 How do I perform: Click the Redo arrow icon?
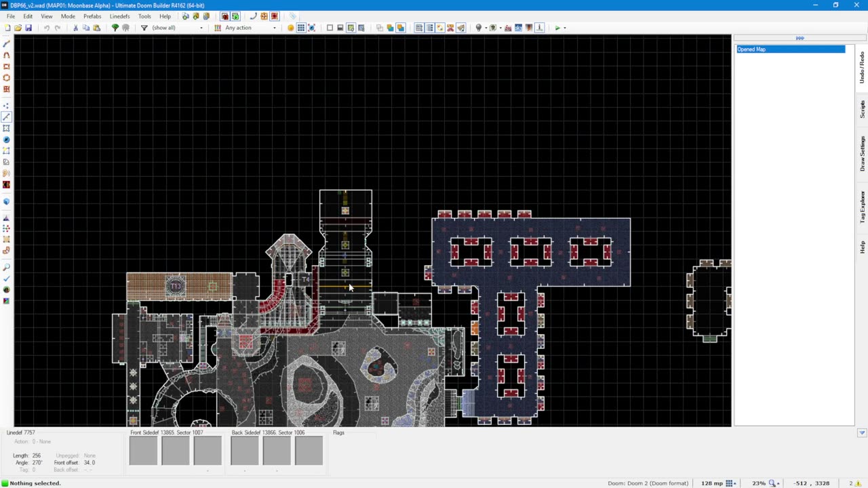[x=57, y=28]
